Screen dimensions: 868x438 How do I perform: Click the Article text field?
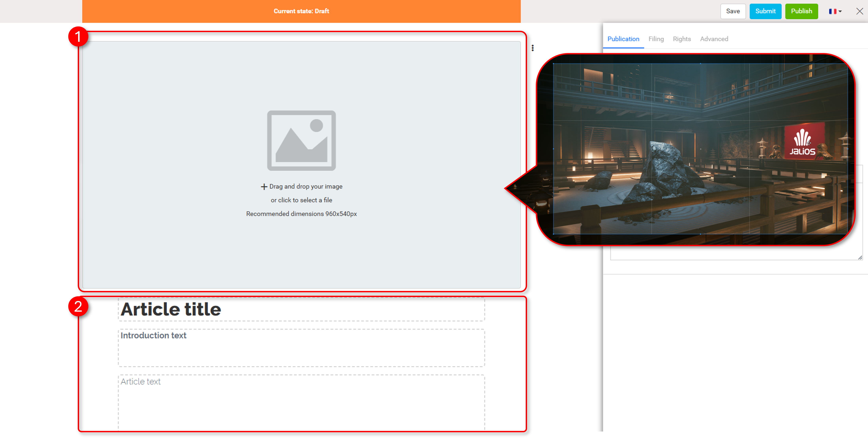pos(301,402)
